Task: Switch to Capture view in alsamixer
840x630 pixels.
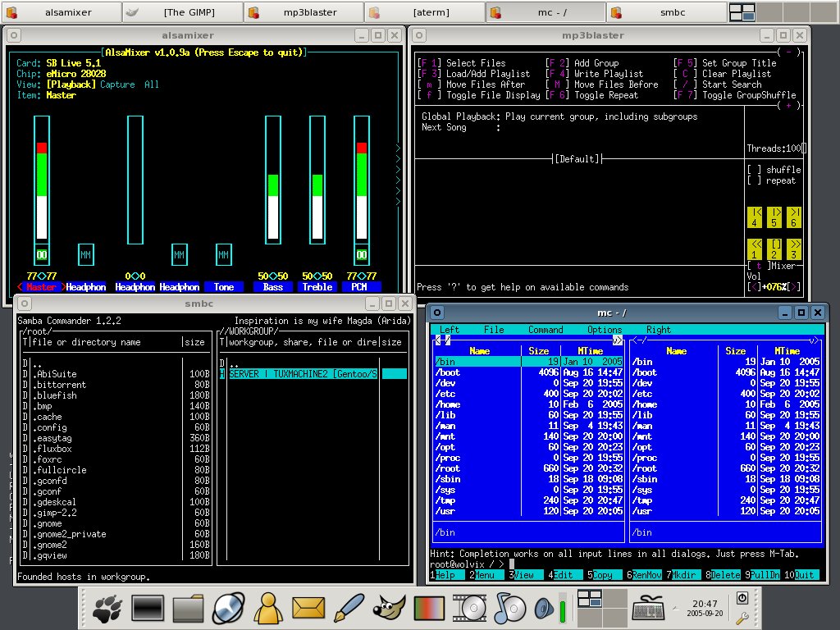Action: tap(117, 84)
